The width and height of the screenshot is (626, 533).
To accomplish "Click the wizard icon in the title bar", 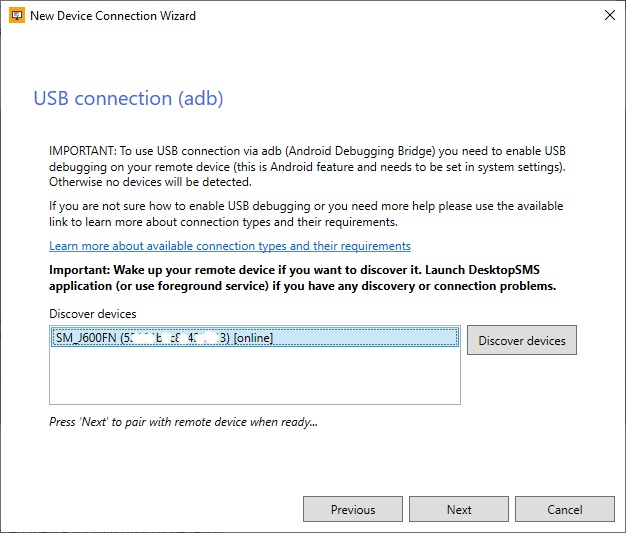I will tap(17, 16).
